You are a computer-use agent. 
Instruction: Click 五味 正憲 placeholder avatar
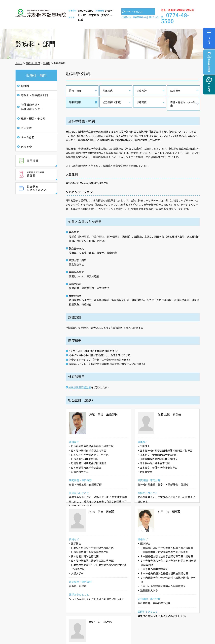coord(77,520)
